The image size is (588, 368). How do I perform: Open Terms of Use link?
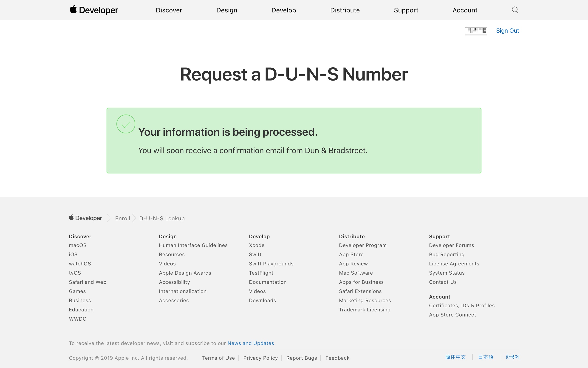click(218, 358)
